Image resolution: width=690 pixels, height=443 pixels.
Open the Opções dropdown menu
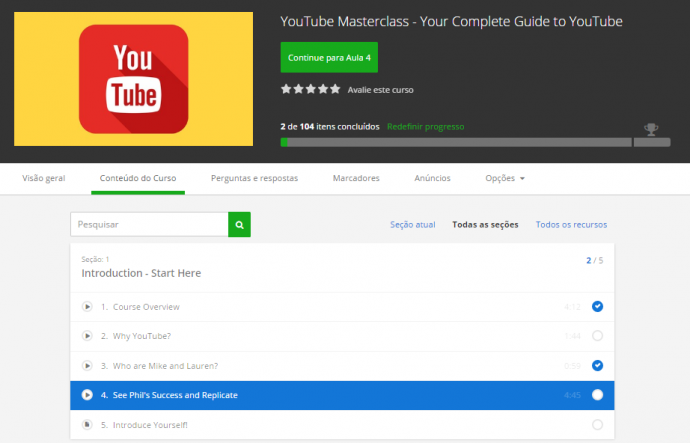click(505, 178)
